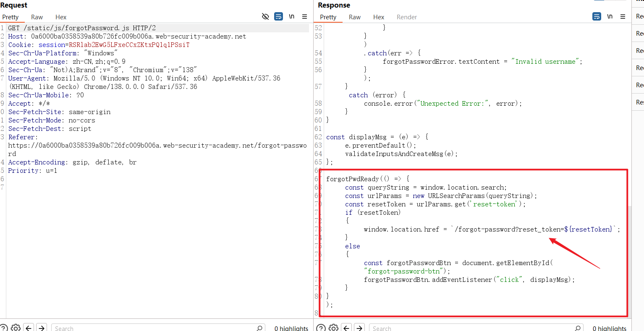Switch to Raw tab in Response panel
The width and height of the screenshot is (644, 331).
click(355, 17)
